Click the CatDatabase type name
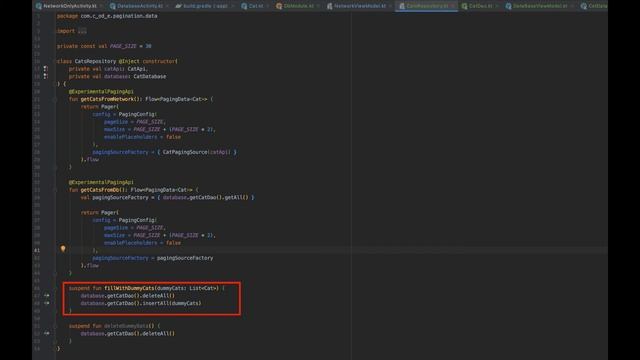 [x=150, y=76]
